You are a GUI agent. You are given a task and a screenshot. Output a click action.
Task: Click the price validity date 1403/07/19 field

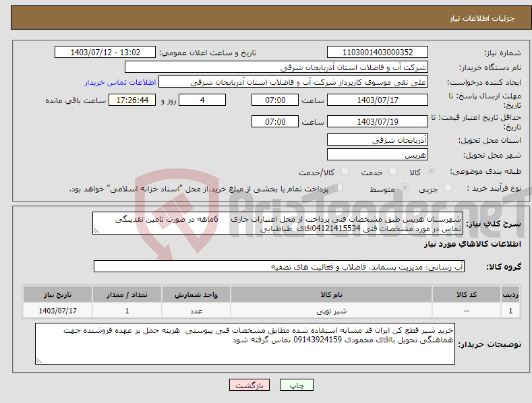pyautogui.click(x=378, y=121)
